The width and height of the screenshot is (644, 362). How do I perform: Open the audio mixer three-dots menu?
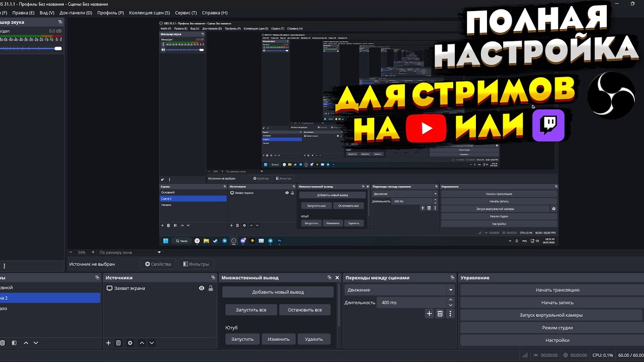(x=5, y=266)
